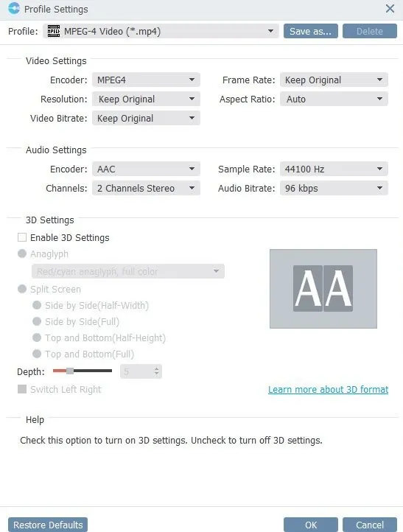Expand the Audio Bitrate 96 kbps dropdown
This screenshot has width=403, height=532.
click(x=334, y=189)
